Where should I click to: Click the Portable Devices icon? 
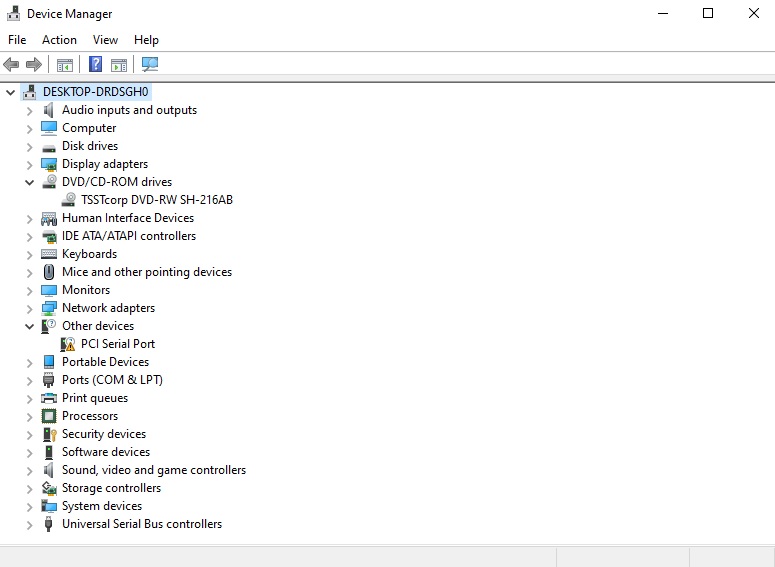point(48,362)
